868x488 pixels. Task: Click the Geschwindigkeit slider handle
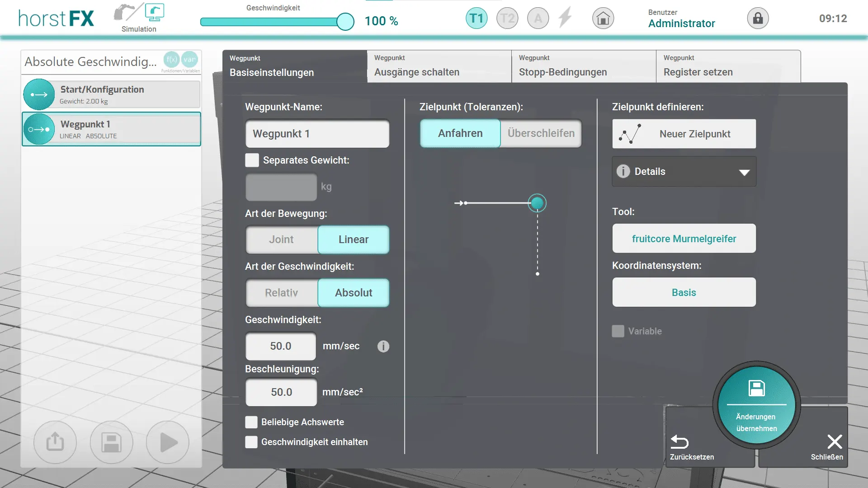[345, 21]
